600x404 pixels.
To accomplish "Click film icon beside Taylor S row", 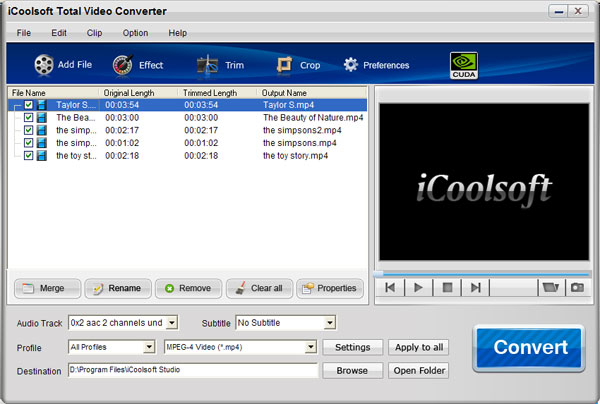I will (42, 105).
